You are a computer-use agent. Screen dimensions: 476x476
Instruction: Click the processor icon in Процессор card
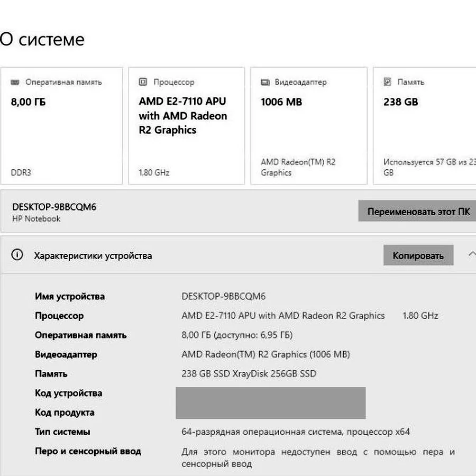pyautogui.click(x=143, y=82)
